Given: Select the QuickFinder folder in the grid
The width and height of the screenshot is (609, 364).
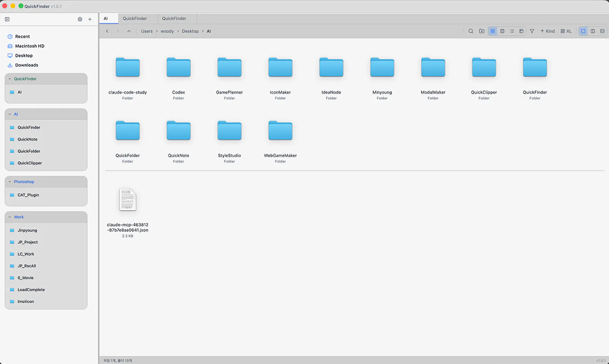Looking at the screenshot, I should [x=535, y=67].
